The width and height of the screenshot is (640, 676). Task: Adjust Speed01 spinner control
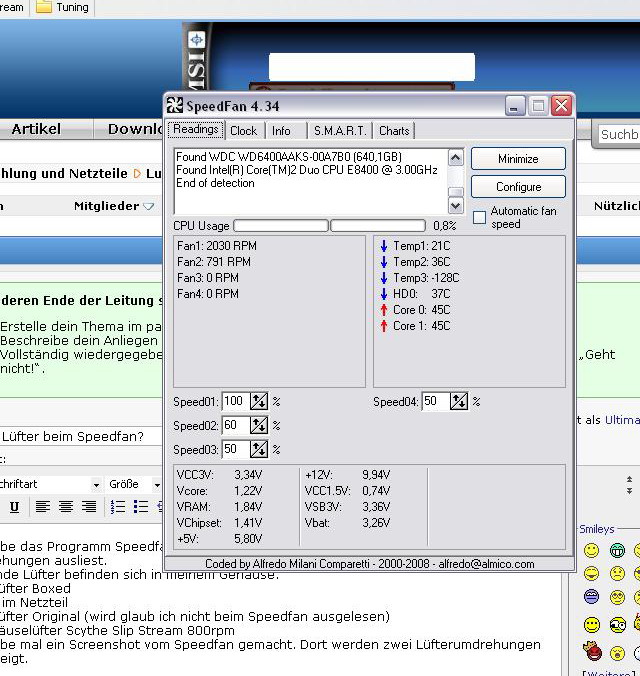pyautogui.click(x=259, y=401)
